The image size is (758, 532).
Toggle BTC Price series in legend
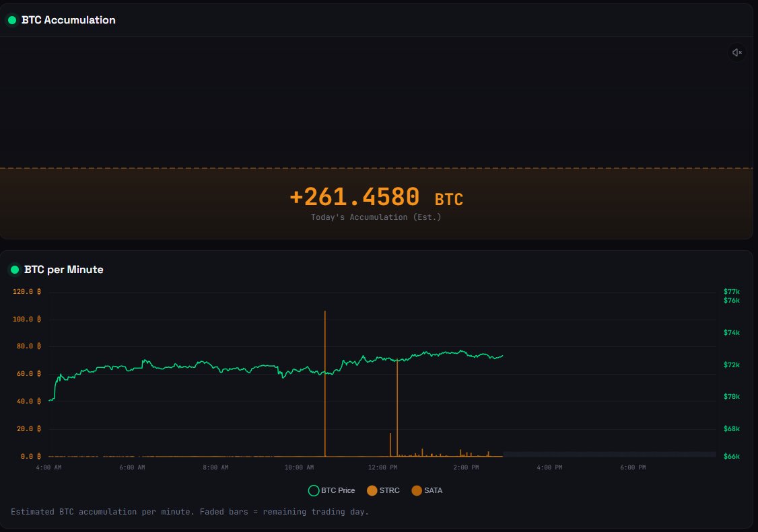coord(332,490)
